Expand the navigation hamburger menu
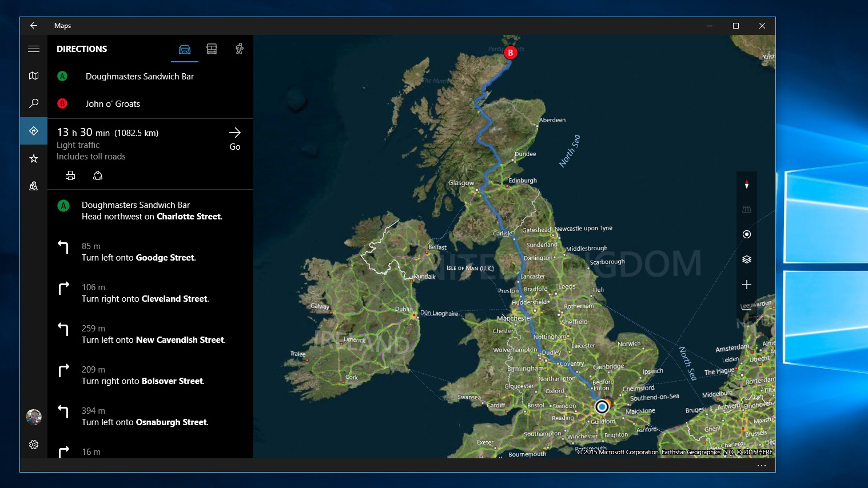 tap(34, 49)
